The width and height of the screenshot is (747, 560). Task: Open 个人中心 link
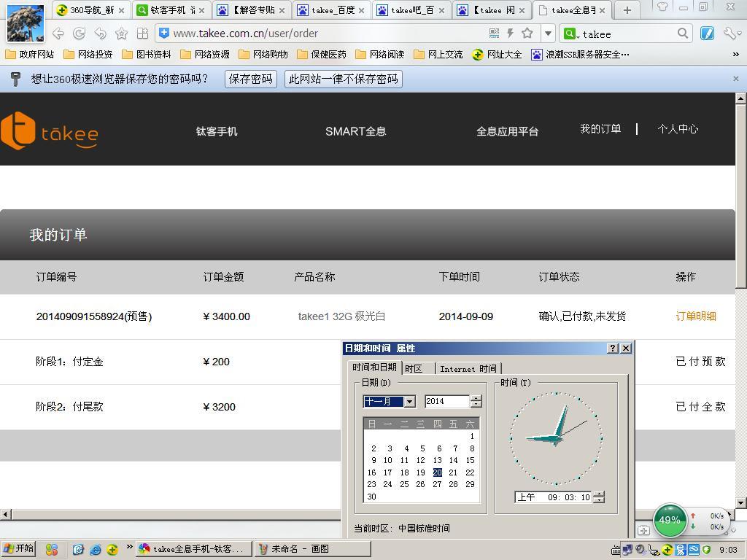click(678, 129)
